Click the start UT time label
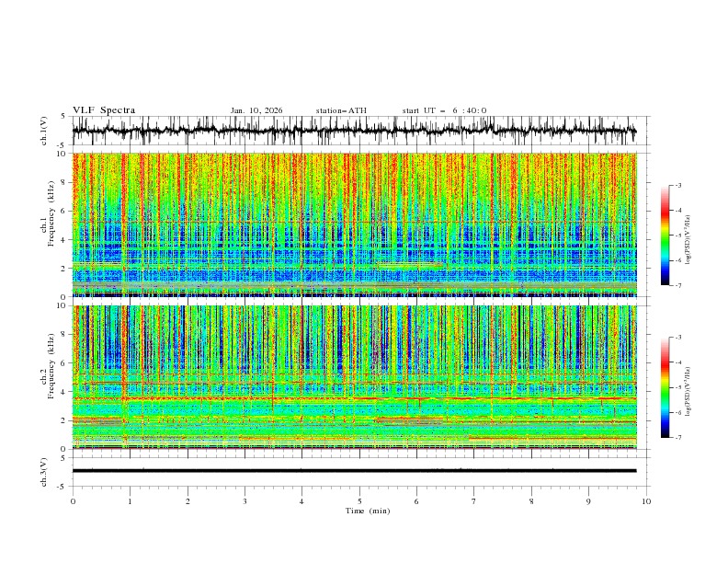Image resolution: width=728 pixels, height=563 pixels. pos(444,110)
